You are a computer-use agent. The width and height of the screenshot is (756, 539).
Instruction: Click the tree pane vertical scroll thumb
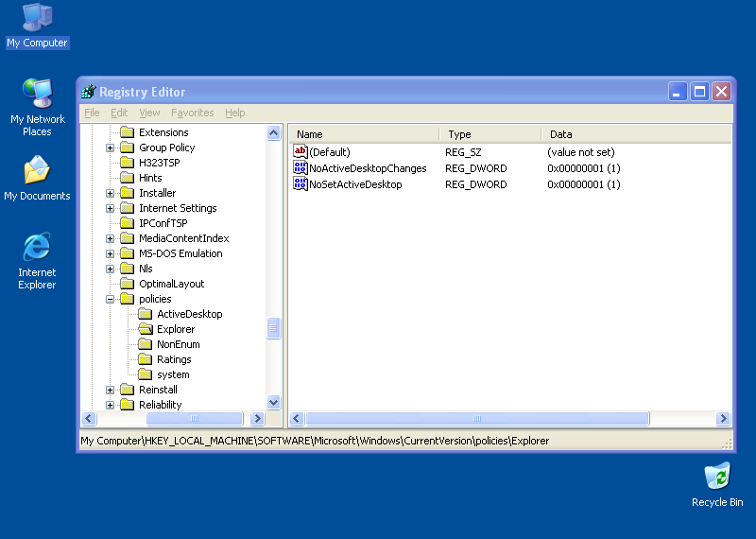273,328
